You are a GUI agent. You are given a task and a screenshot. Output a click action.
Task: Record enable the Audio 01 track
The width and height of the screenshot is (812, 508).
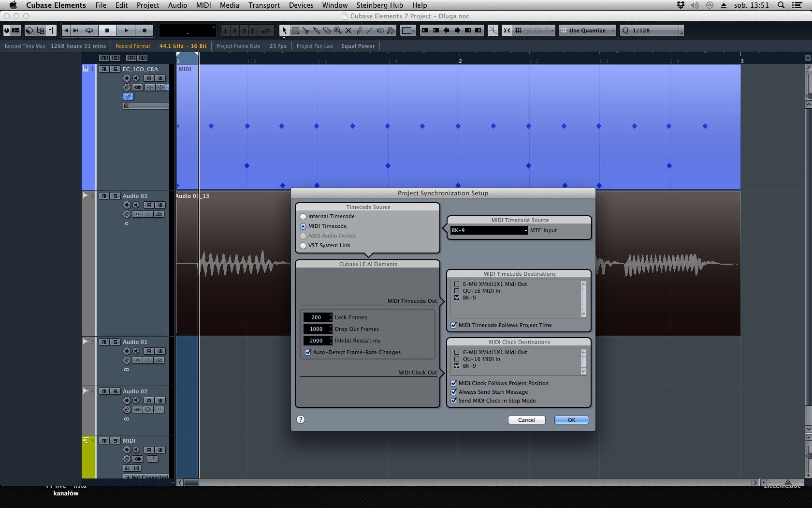pos(127,351)
